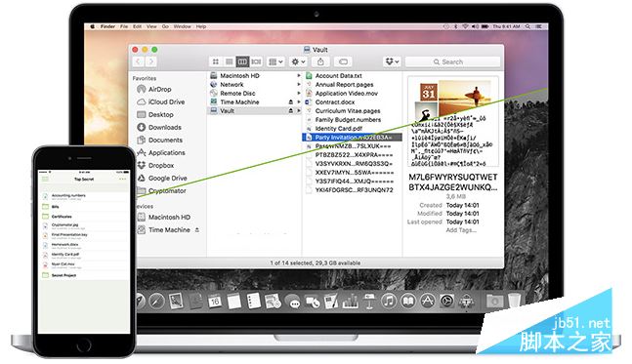Click preview thumbnail of selected file

click(452, 121)
